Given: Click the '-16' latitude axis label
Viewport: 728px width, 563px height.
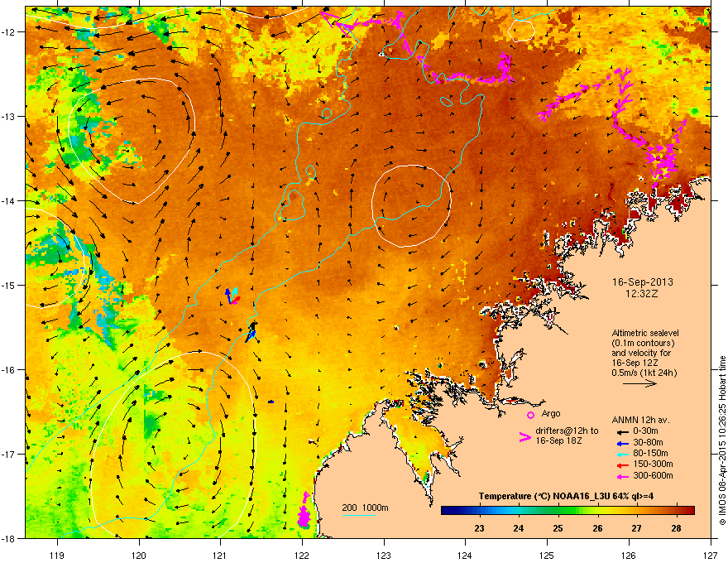Looking at the screenshot, I should click(8, 370).
